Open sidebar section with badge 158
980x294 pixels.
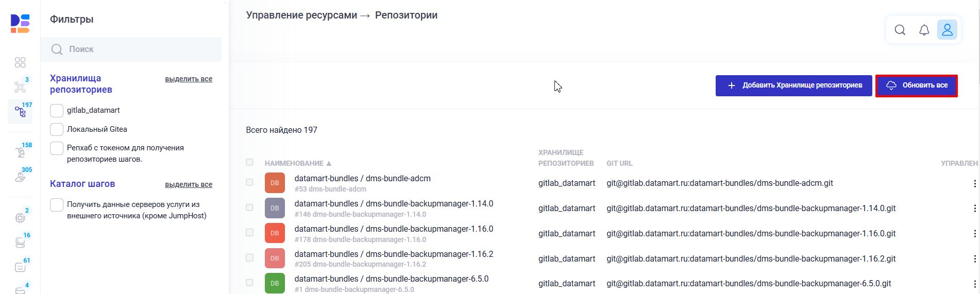point(20,152)
